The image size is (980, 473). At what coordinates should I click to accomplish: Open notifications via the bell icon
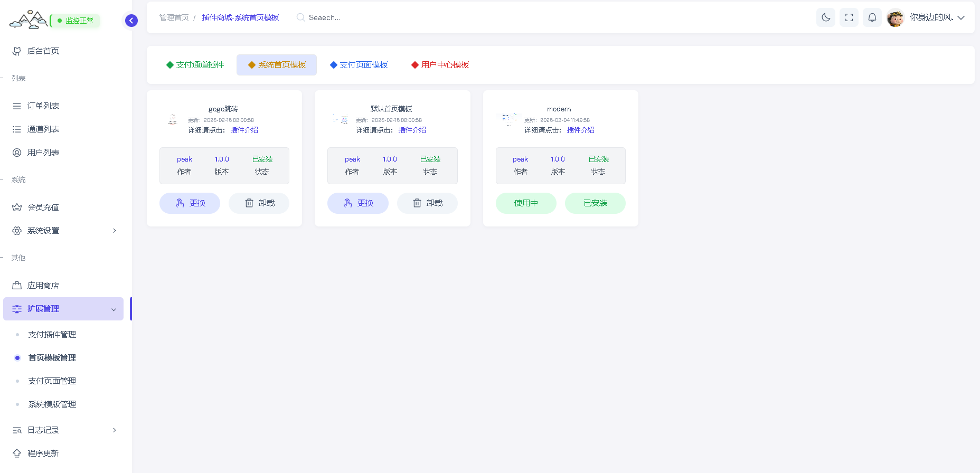[872, 17]
